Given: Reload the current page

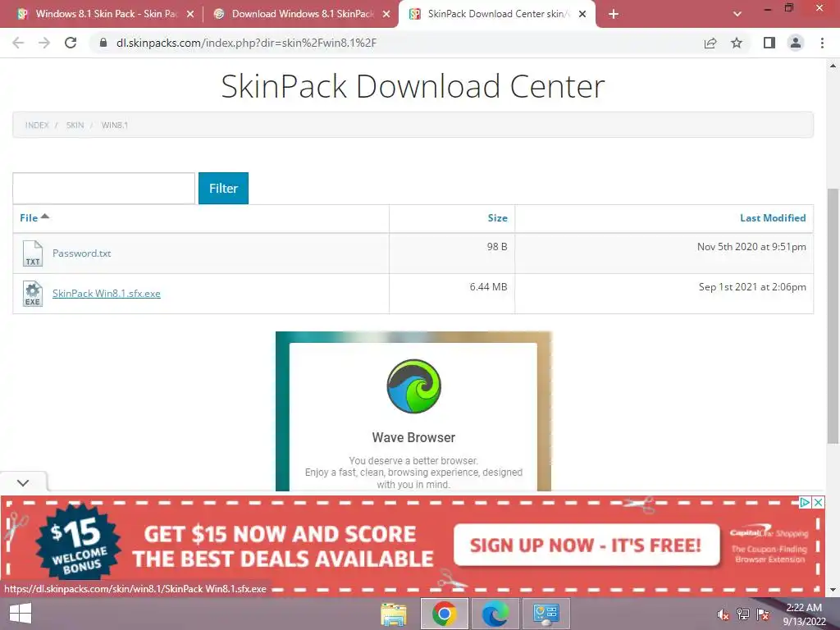Looking at the screenshot, I should [71, 43].
